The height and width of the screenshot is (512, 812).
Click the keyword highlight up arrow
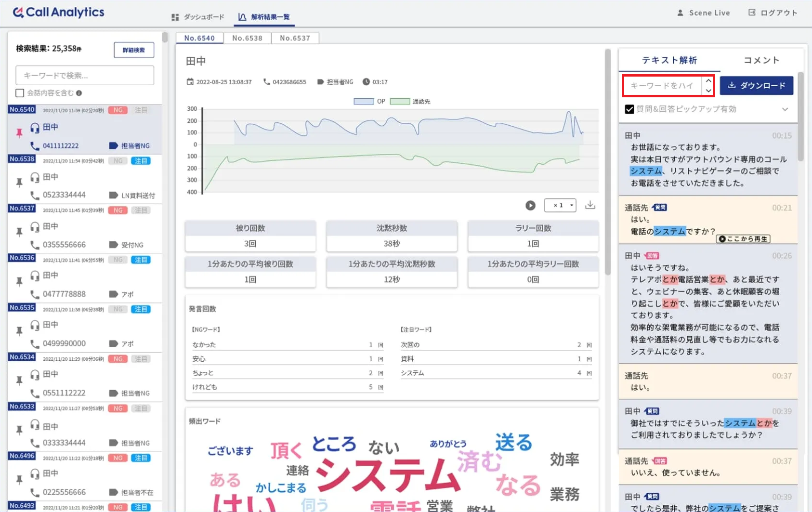click(x=708, y=81)
